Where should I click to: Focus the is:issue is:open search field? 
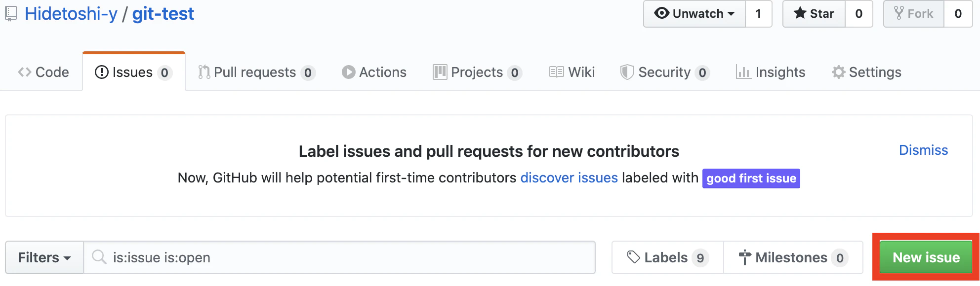339,257
